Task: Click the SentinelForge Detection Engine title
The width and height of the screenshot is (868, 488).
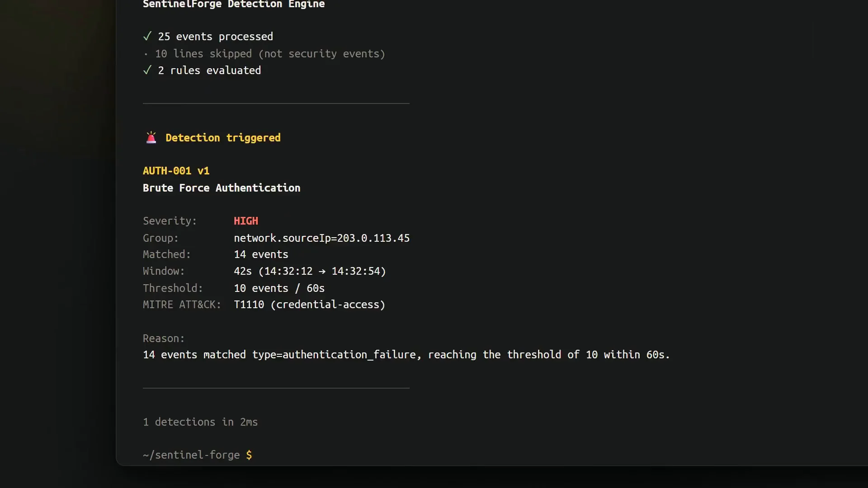Action: [234, 5]
